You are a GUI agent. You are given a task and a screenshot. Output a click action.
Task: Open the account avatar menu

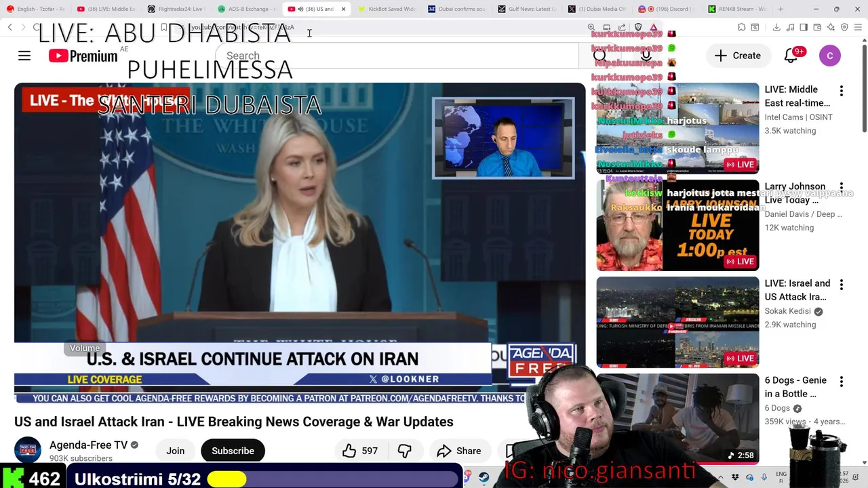coord(830,56)
